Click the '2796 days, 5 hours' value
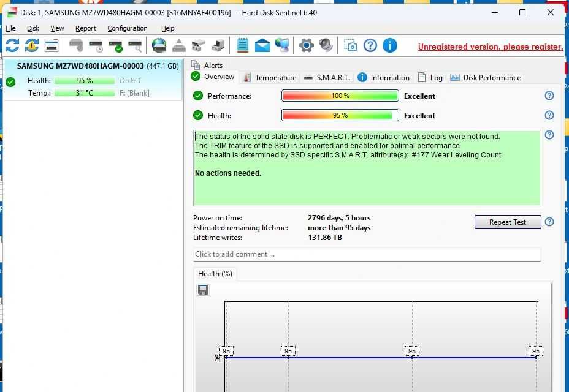 point(339,218)
